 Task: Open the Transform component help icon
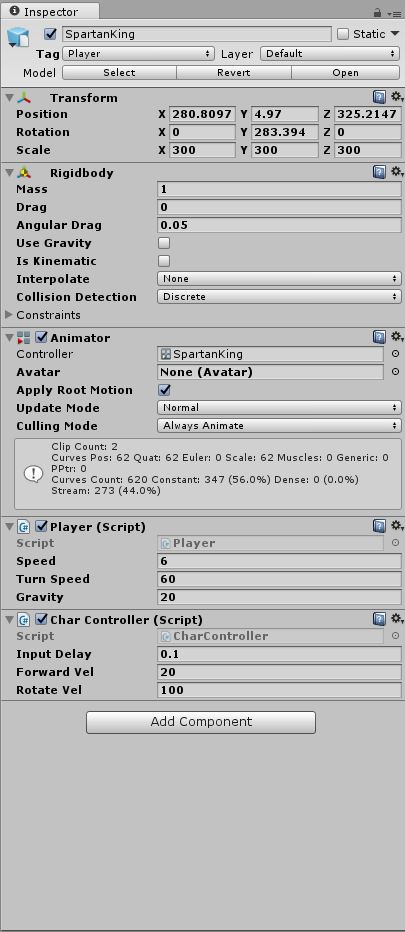tap(379, 97)
